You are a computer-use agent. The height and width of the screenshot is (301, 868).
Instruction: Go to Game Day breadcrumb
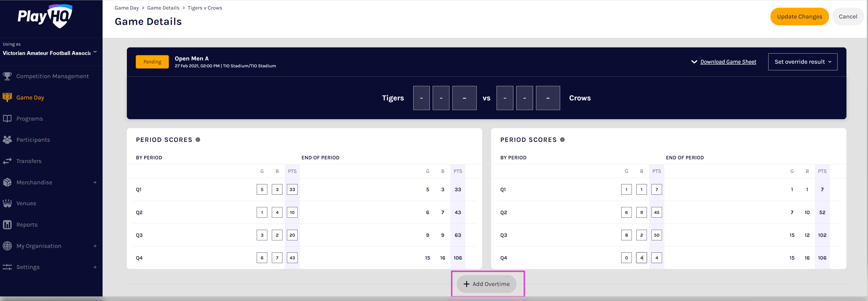click(x=126, y=8)
